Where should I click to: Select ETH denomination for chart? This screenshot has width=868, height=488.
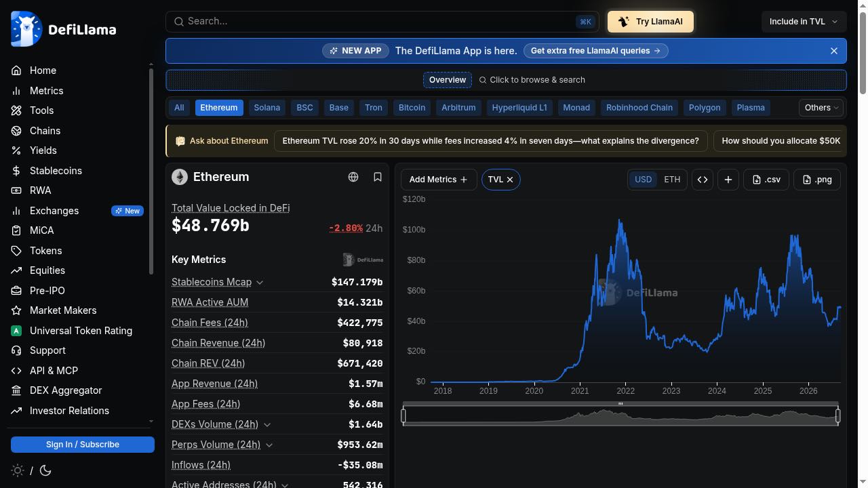[672, 180]
